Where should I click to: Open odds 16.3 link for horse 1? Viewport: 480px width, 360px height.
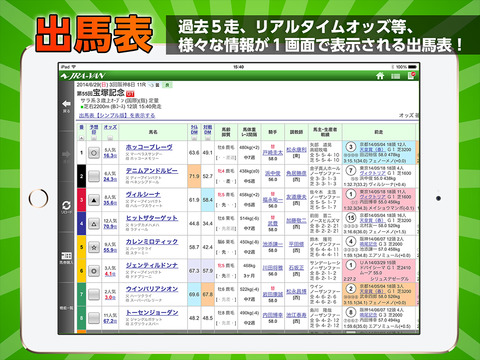pos(110,156)
